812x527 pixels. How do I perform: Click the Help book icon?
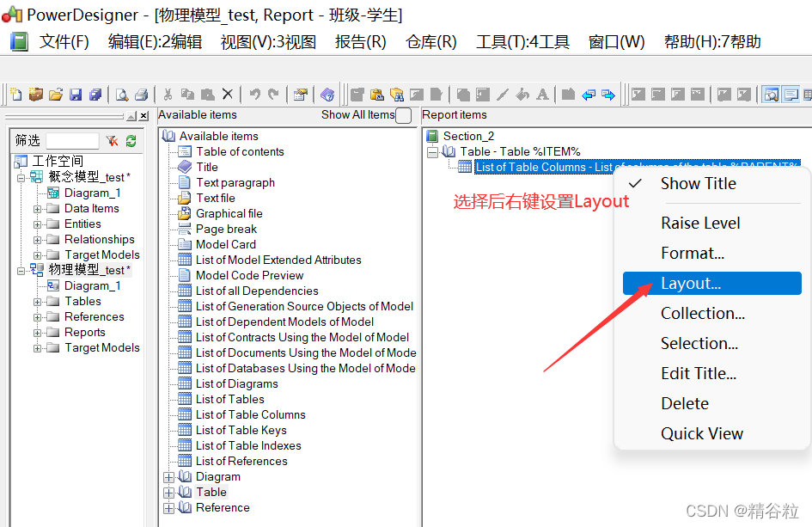click(327, 95)
